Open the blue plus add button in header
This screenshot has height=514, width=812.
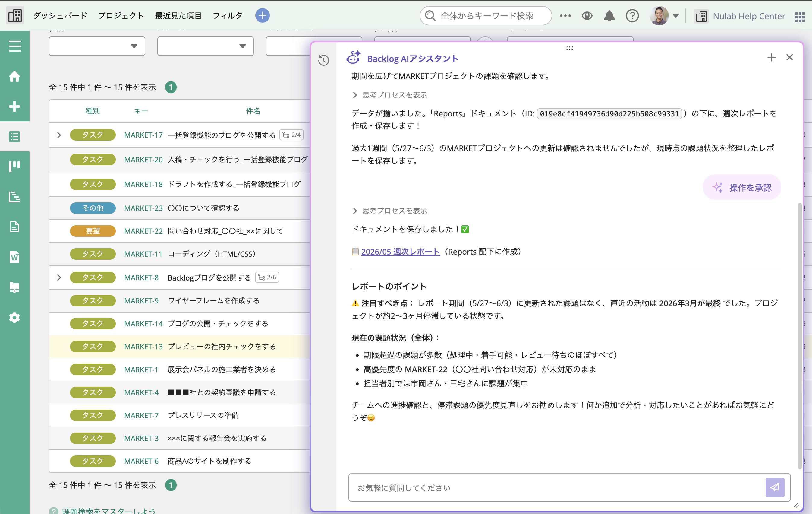click(262, 15)
